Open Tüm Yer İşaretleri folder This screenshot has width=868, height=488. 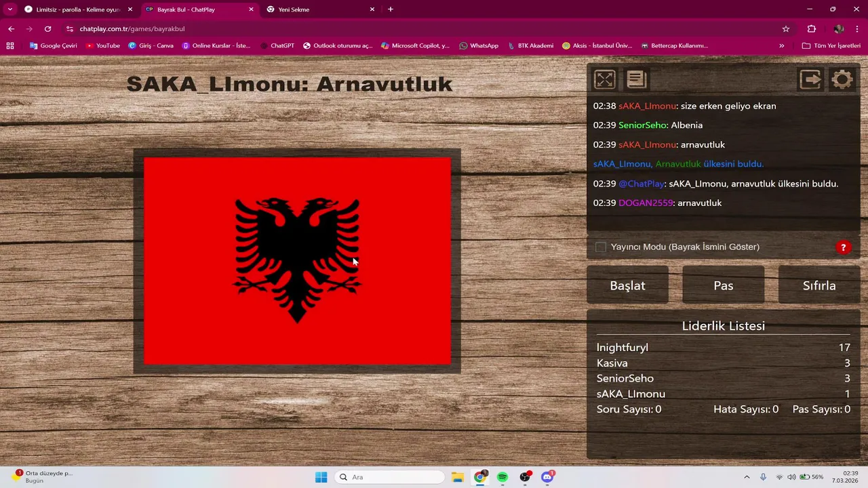pyautogui.click(x=831, y=45)
